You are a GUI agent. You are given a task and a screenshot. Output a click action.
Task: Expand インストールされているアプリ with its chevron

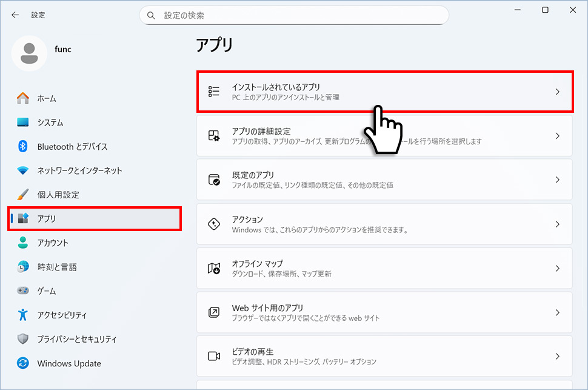coord(557,92)
